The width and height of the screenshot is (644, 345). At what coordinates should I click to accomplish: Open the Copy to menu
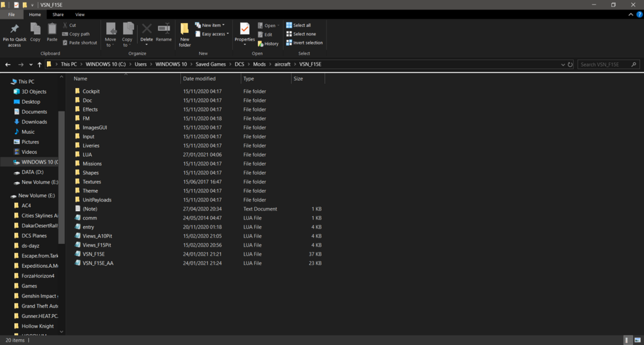128,35
